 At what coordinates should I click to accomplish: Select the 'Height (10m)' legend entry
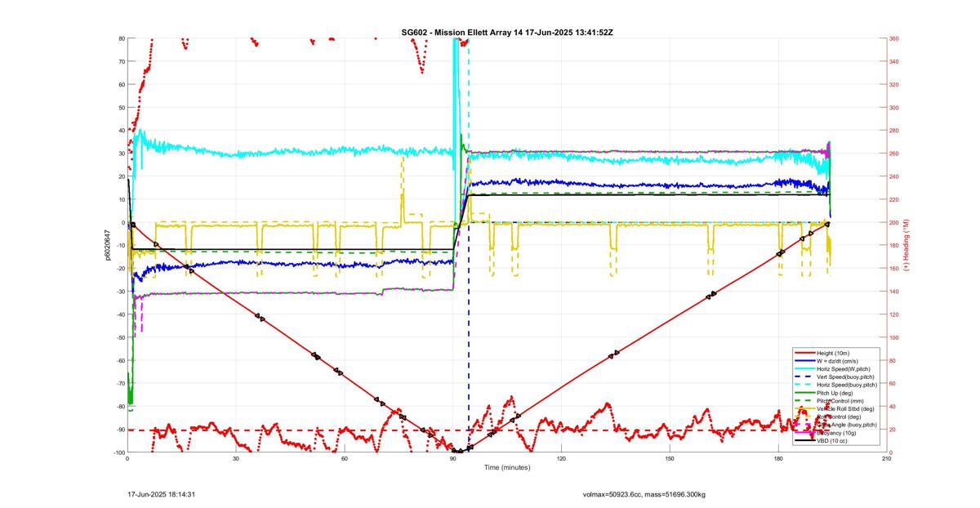pos(834,353)
